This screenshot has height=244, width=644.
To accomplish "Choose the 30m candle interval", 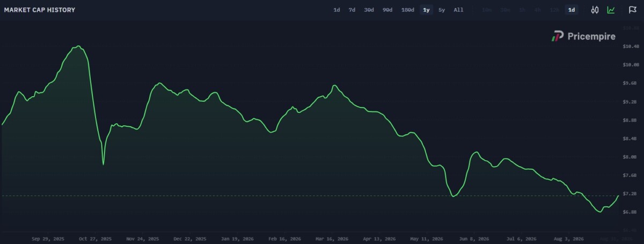I will coord(505,10).
